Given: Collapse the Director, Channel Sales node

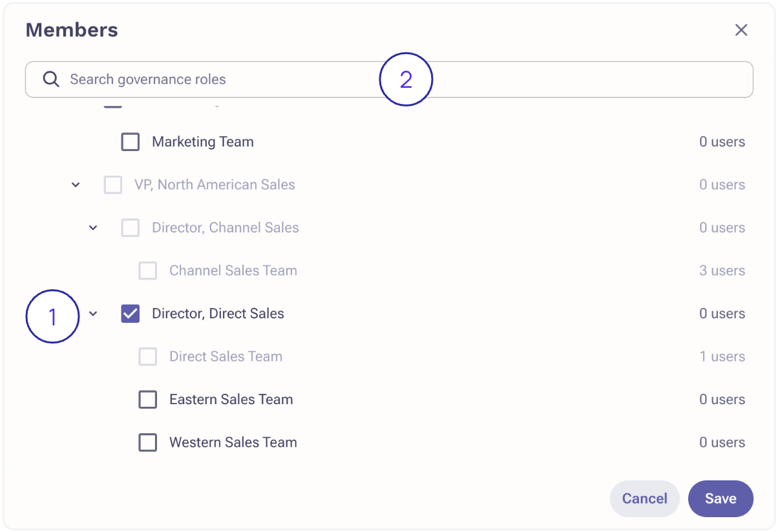Looking at the screenshot, I should coord(93,228).
